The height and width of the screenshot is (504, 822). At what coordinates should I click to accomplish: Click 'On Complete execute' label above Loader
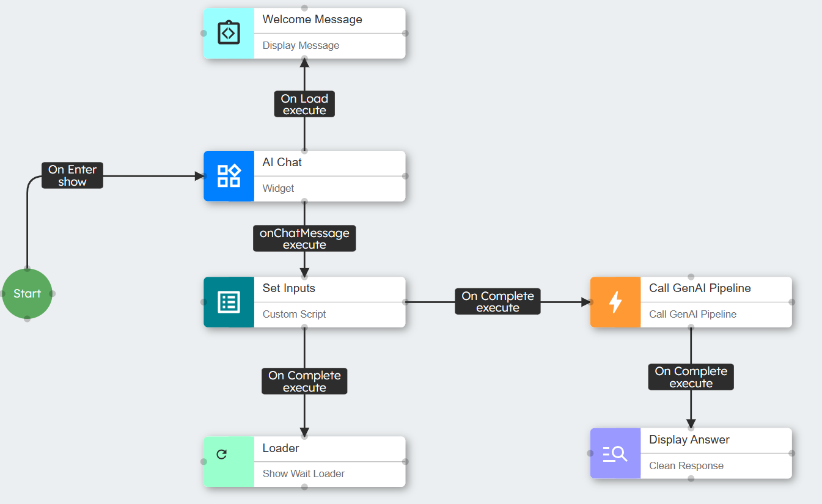click(304, 381)
